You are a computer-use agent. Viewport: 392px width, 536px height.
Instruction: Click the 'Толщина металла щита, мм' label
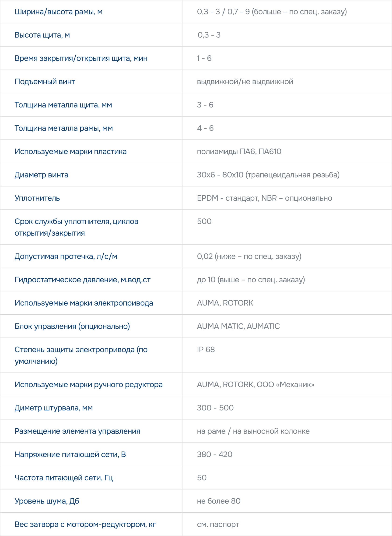coord(63,105)
